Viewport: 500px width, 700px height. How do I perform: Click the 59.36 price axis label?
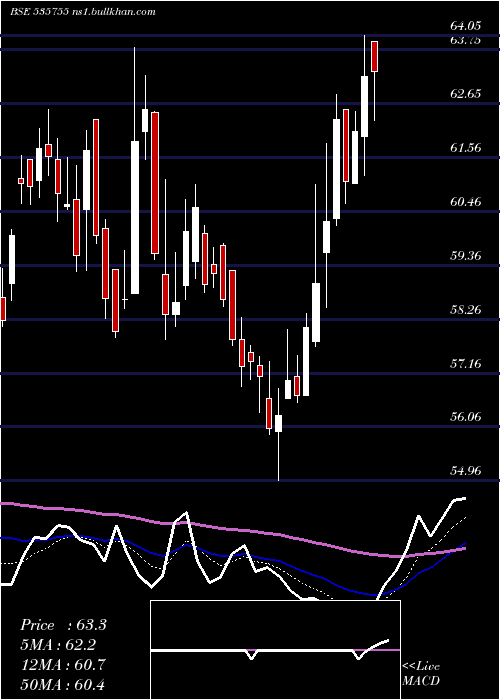pos(466,256)
